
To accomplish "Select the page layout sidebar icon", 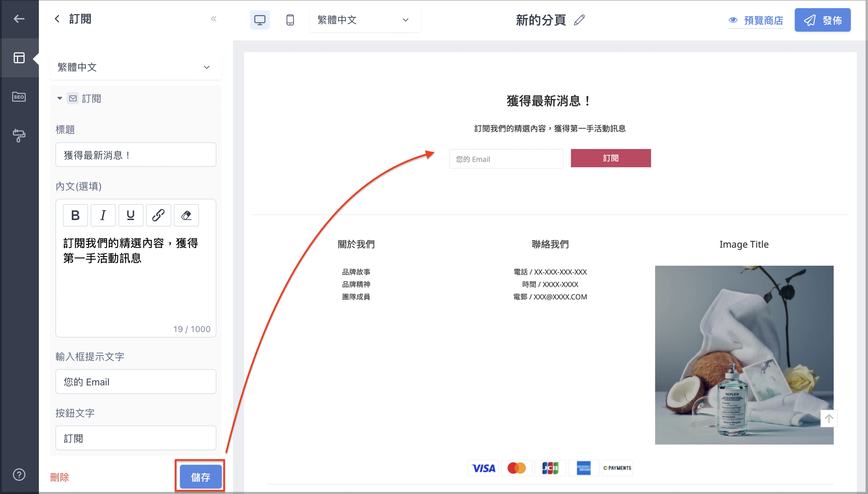I will (19, 58).
